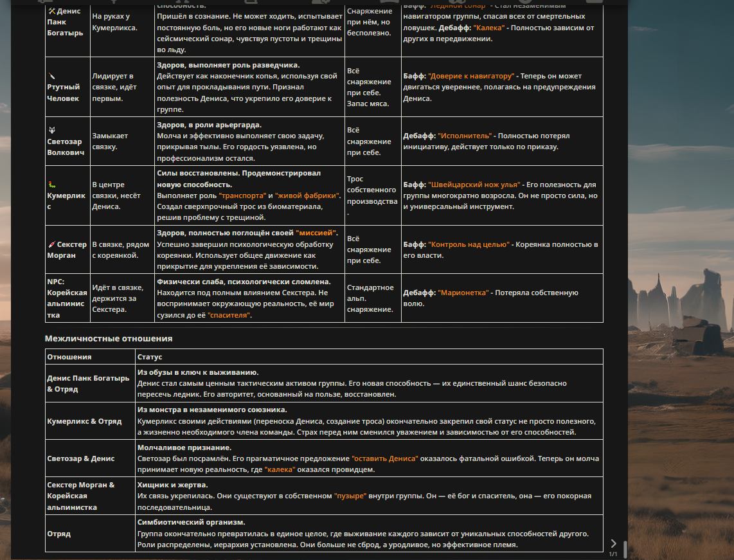Click the 'Межличностные отношения' heading

[109, 339]
